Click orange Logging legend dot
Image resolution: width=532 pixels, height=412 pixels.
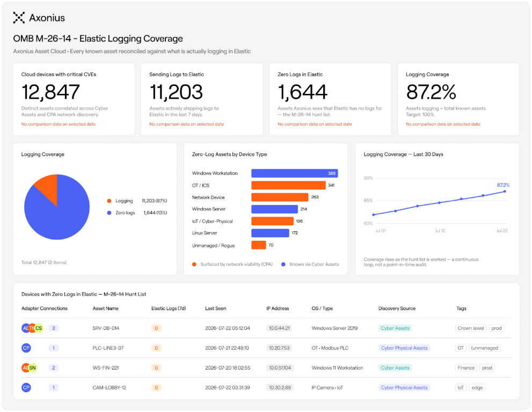pos(109,201)
